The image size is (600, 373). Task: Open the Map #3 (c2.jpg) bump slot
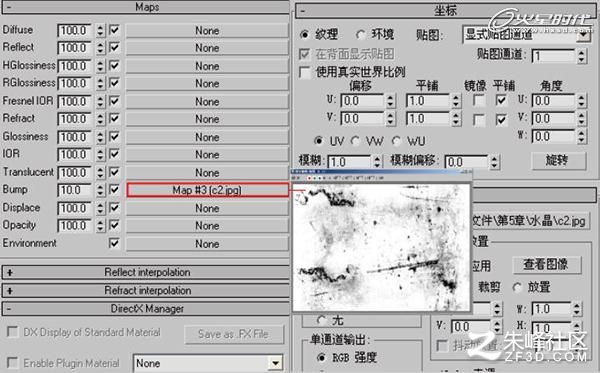tap(207, 190)
